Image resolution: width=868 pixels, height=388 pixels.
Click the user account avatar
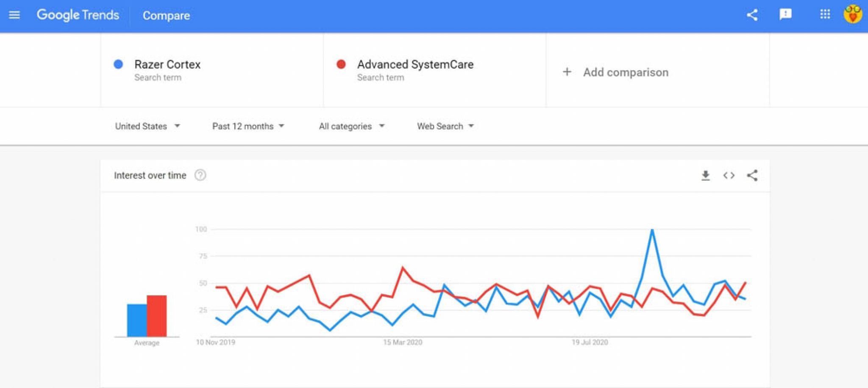click(x=853, y=14)
